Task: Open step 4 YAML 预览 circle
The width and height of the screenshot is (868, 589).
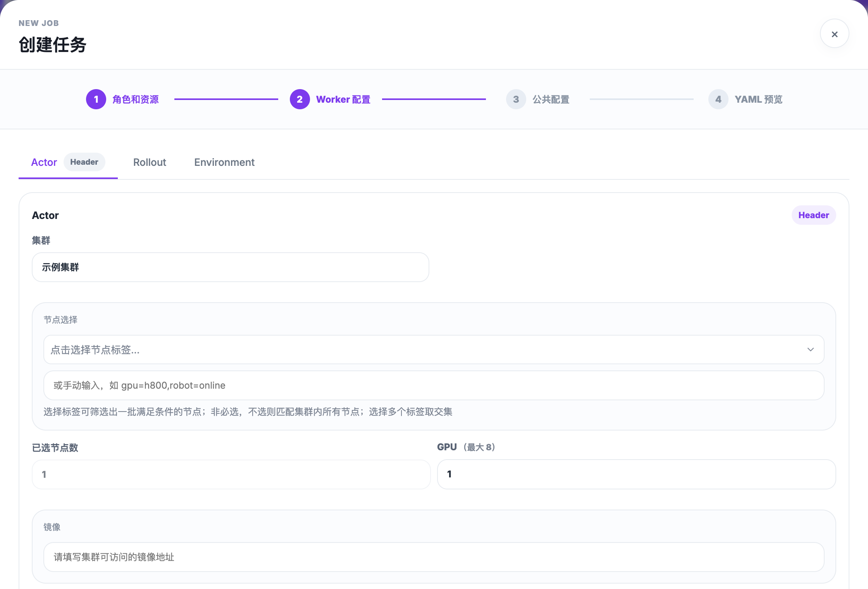Action: tap(718, 99)
